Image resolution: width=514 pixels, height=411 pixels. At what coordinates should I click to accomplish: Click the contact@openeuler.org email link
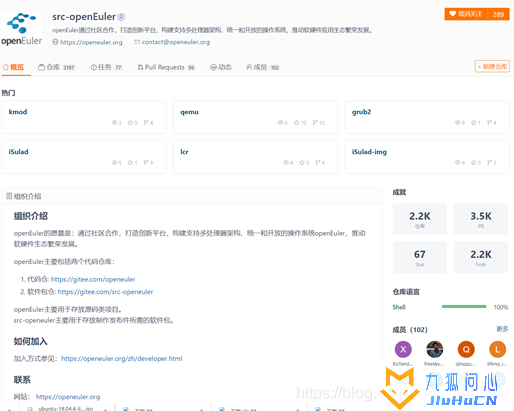tap(176, 42)
